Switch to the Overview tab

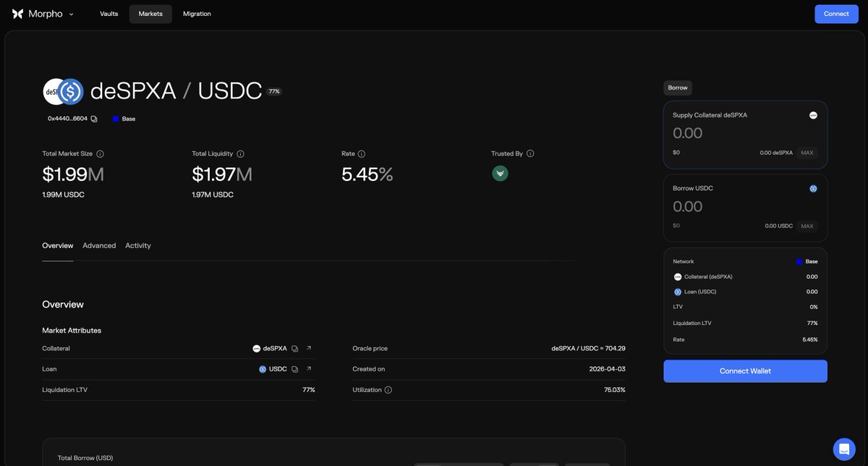coord(58,246)
